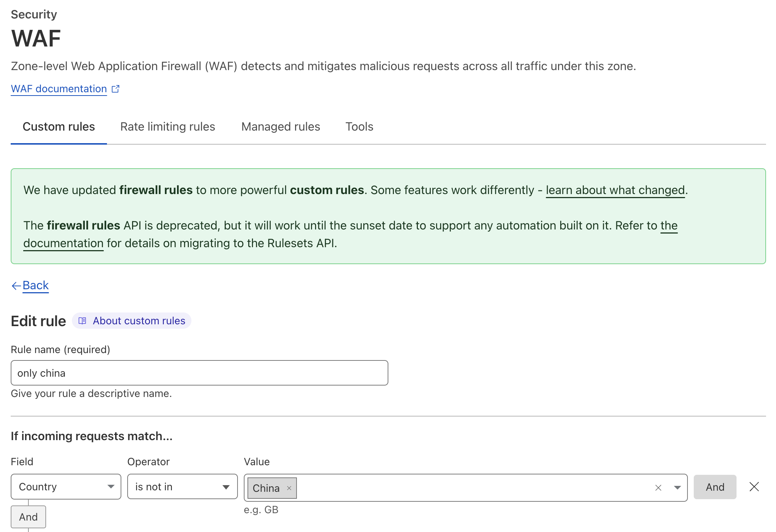Click the 'Edit rule' heading
Viewport: 776px width, 532px height.
click(38, 321)
